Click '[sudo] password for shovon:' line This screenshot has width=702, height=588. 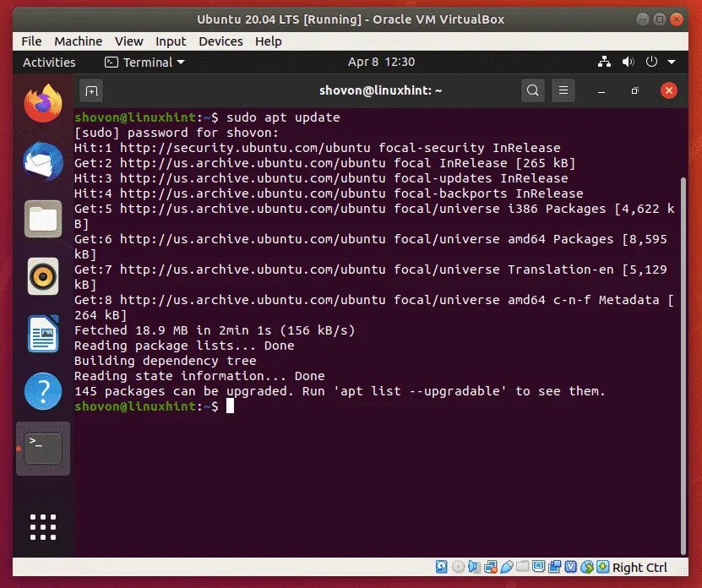(x=176, y=133)
